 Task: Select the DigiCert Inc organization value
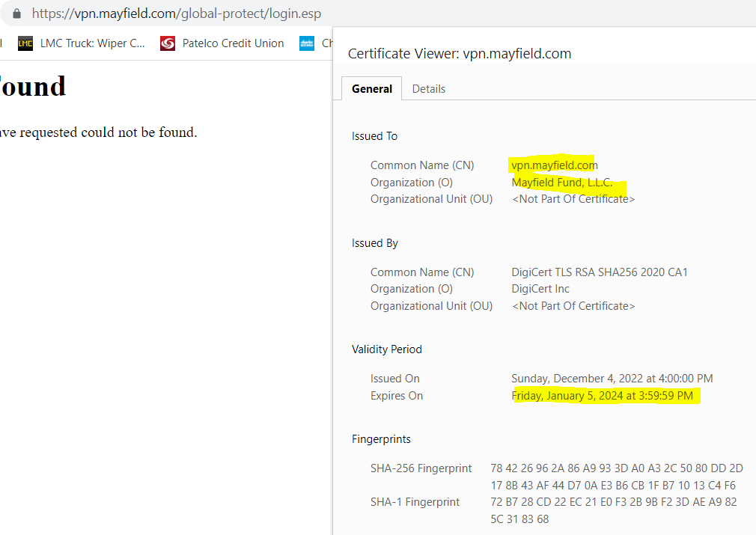click(540, 289)
